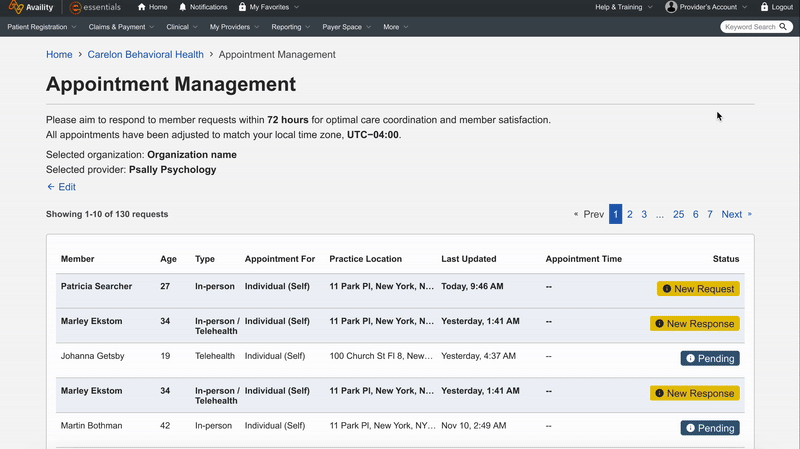The image size is (800, 449).
Task: Open New Response badge in second row
Action: click(694, 323)
